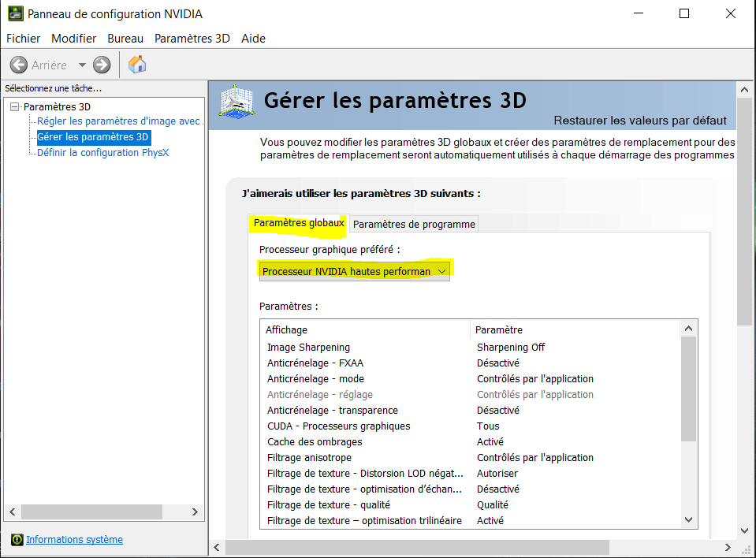Viewport: 756px width, 558px height.
Task: Maximize the NVIDIA control panel window
Action: point(684,13)
